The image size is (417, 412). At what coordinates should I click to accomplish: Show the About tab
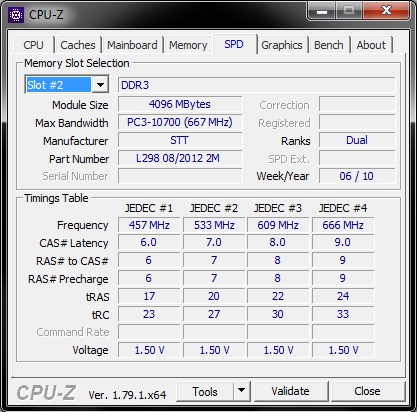(x=371, y=45)
